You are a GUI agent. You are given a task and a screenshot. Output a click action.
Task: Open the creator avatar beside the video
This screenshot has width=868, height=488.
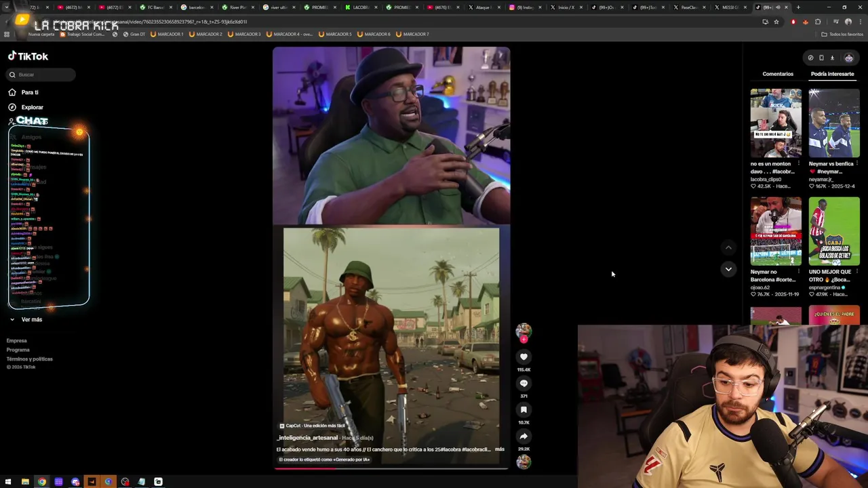(524, 331)
